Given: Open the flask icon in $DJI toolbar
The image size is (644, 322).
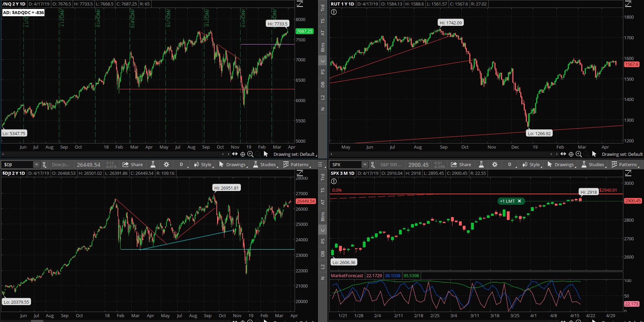Looking at the screenshot, I should (x=153, y=164).
